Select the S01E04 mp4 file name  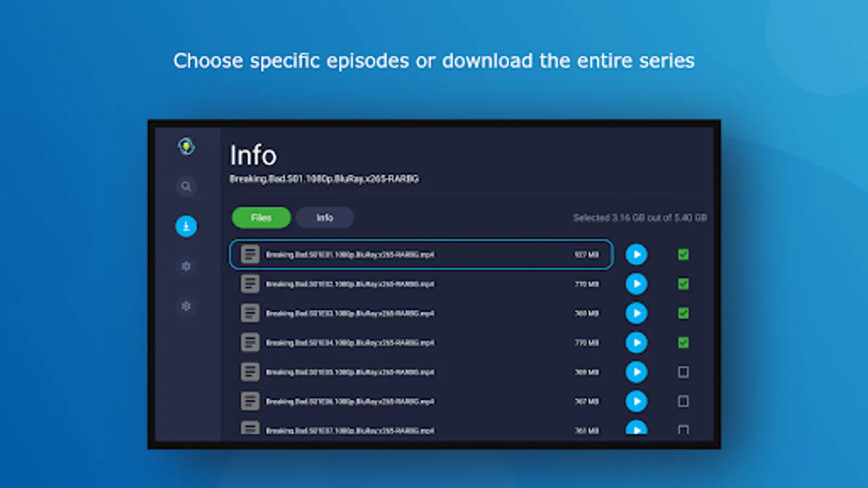(350, 342)
